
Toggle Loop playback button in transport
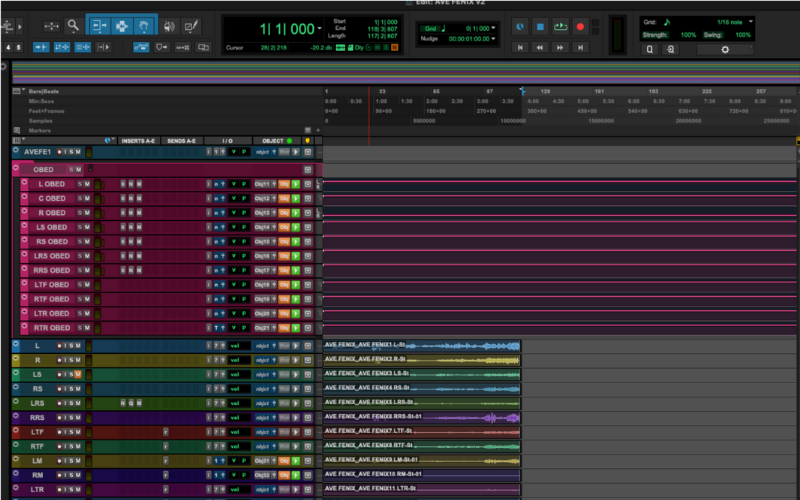[560, 26]
